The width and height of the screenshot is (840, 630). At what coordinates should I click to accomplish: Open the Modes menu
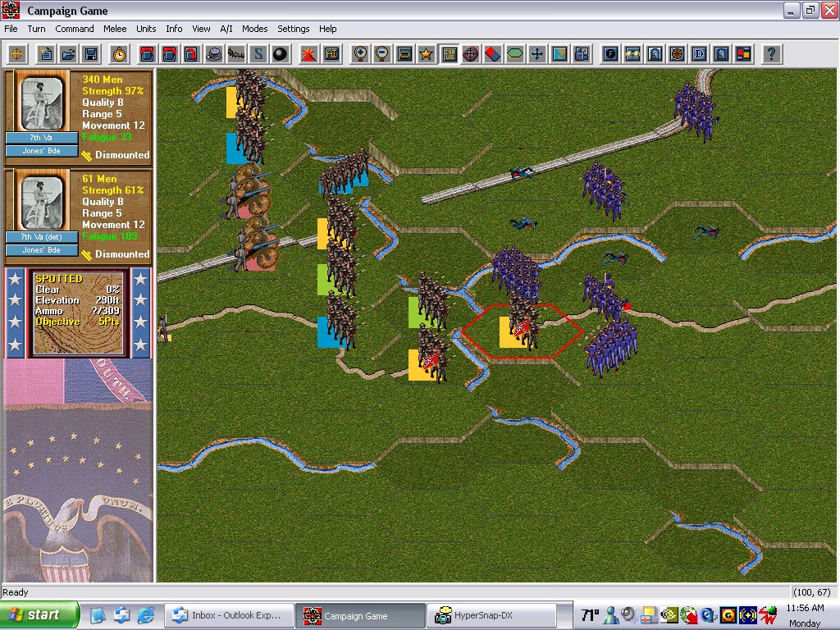coord(254,29)
